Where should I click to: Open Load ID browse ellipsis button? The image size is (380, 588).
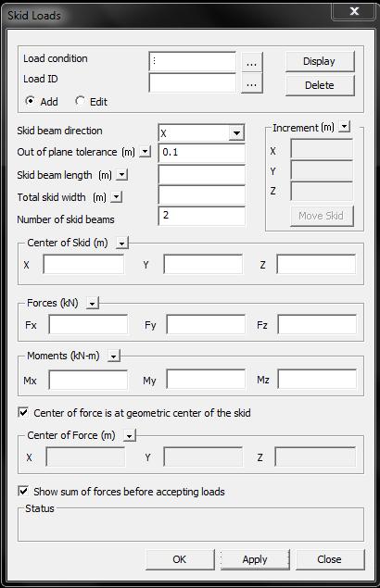(251, 83)
